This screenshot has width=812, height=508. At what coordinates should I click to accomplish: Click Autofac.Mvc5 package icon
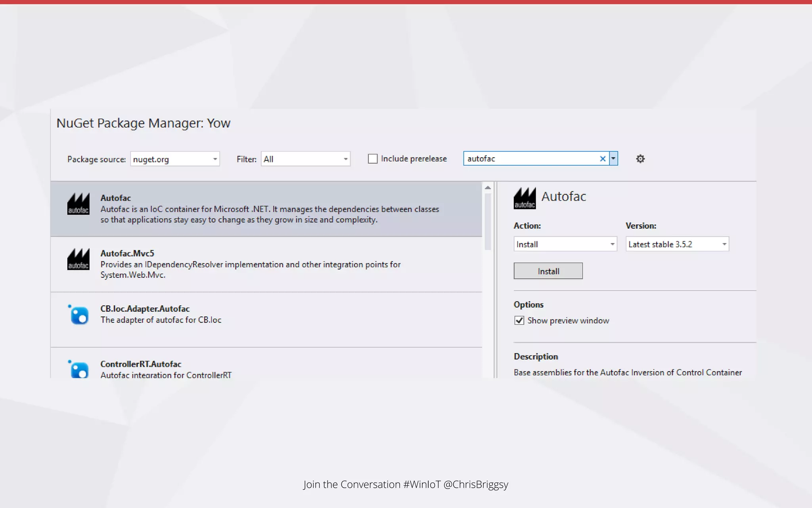[x=78, y=259]
